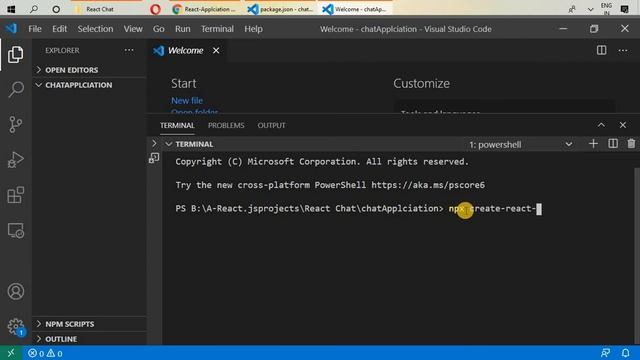The height and width of the screenshot is (360, 640).
Task: Open Opera browser from taskbar
Action: click(x=155, y=9)
